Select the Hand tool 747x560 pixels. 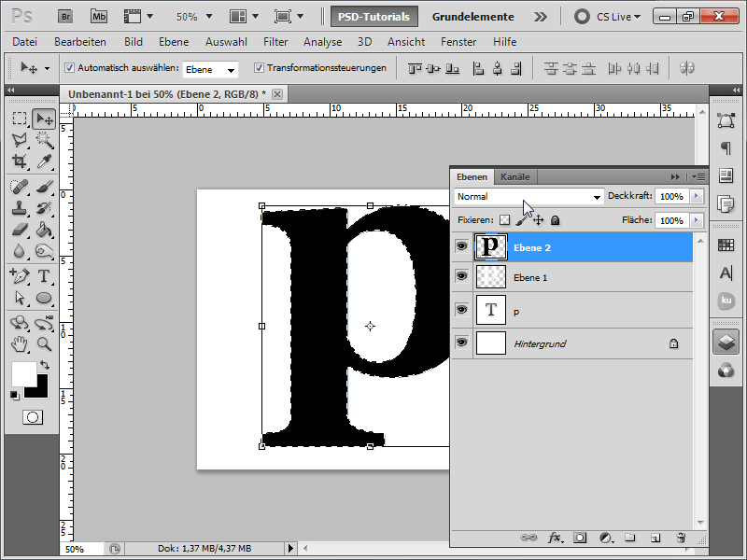tap(20, 343)
